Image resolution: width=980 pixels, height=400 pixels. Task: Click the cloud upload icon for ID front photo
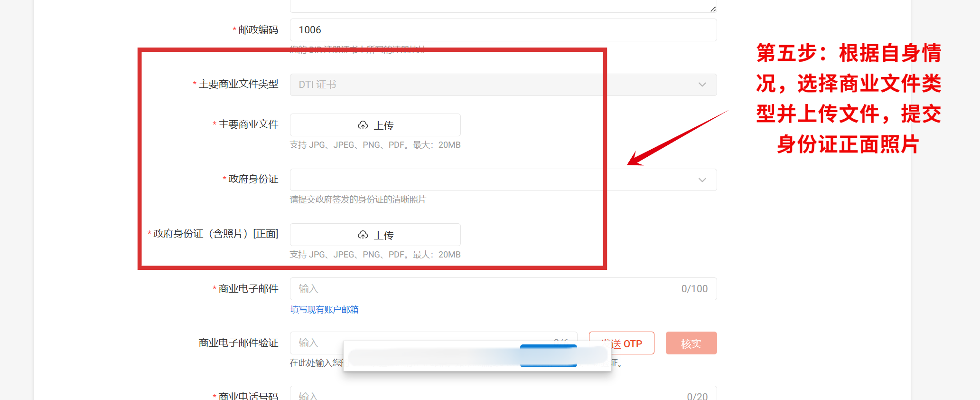click(363, 235)
